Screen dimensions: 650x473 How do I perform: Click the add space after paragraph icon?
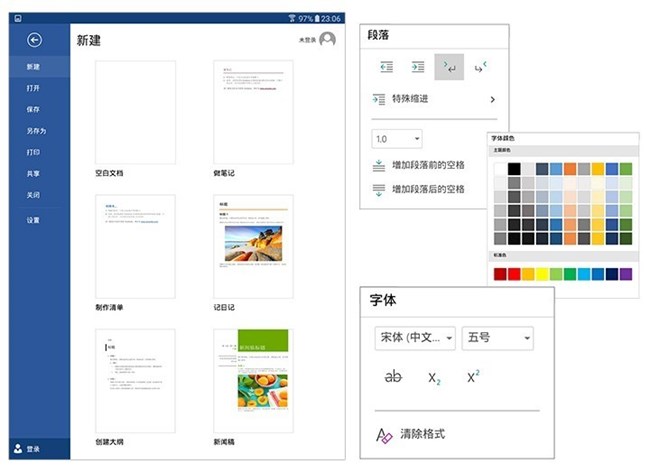(x=379, y=189)
